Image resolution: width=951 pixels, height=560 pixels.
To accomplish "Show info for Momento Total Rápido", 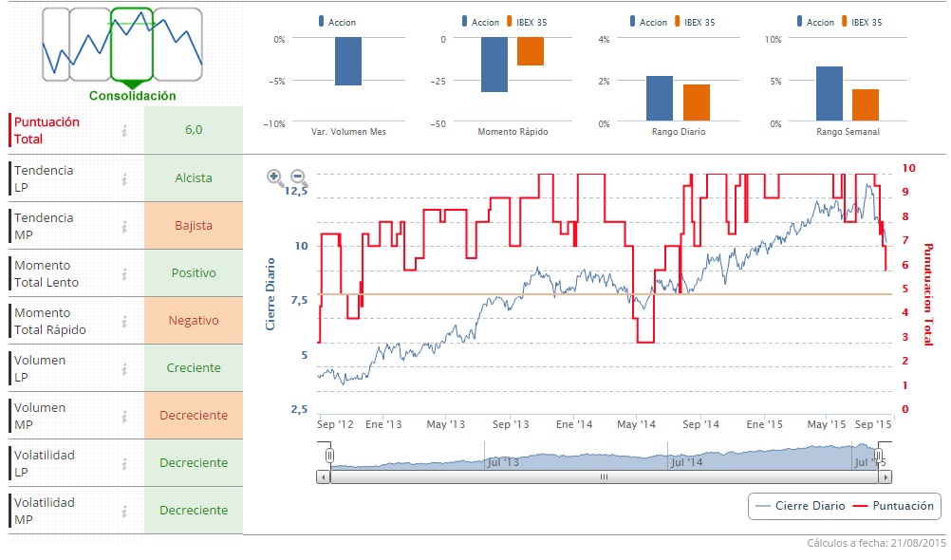I will pos(124,322).
